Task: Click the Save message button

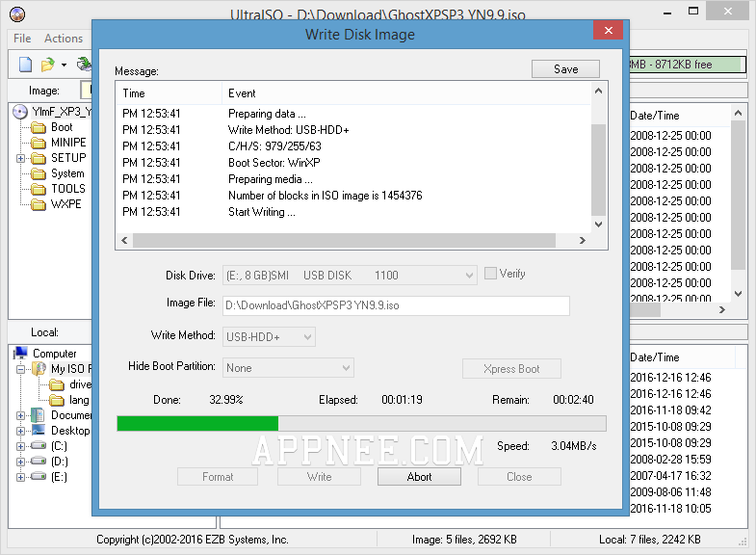Action: click(565, 69)
